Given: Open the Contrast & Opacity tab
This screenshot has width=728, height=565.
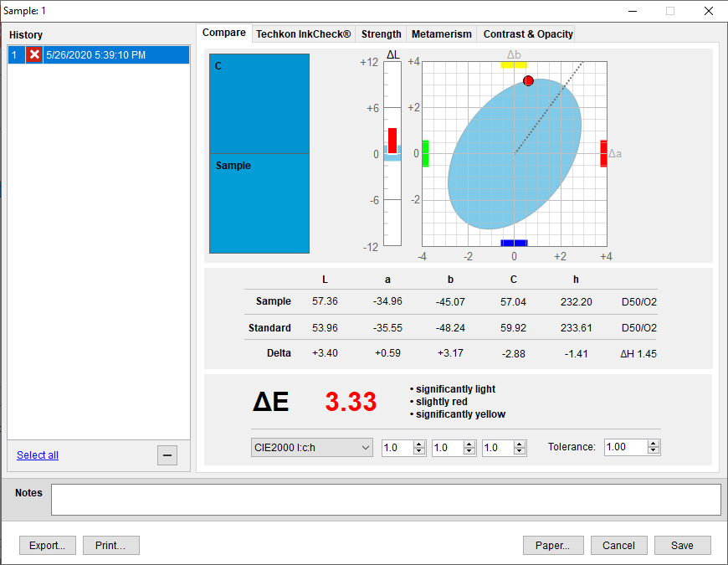Looking at the screenshot, I should 528,34.
